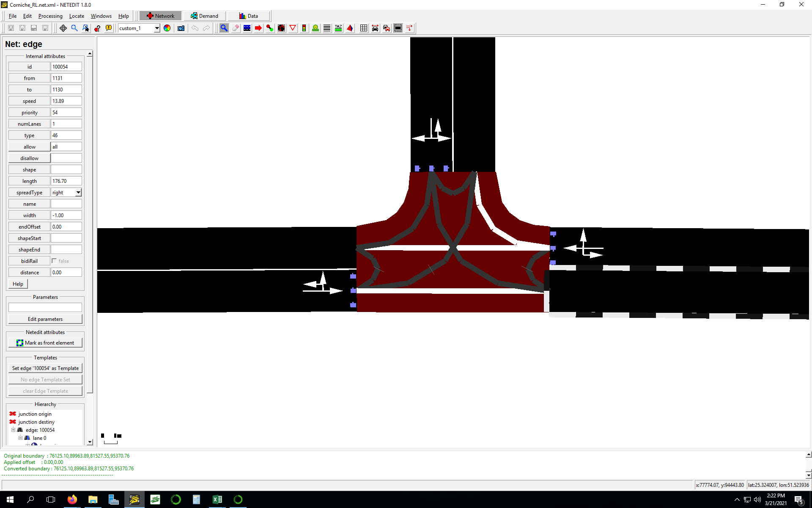Screen dimensions: 812x508
Task: Take a screenshot with camera icon
Action: point(181,28)
